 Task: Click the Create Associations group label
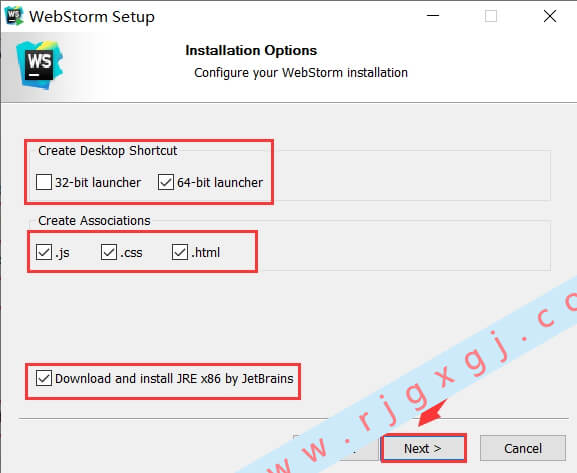pos(94,220)
